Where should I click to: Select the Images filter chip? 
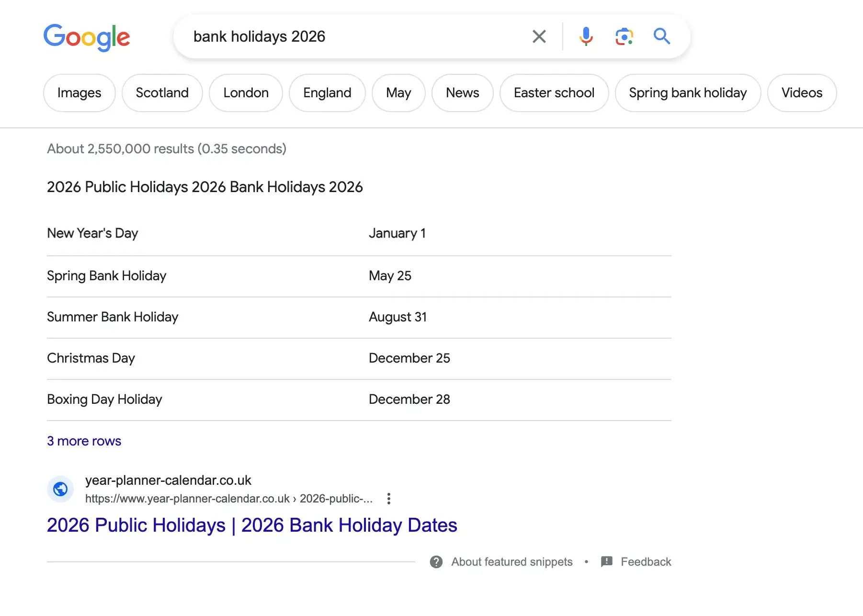[79, 93]
